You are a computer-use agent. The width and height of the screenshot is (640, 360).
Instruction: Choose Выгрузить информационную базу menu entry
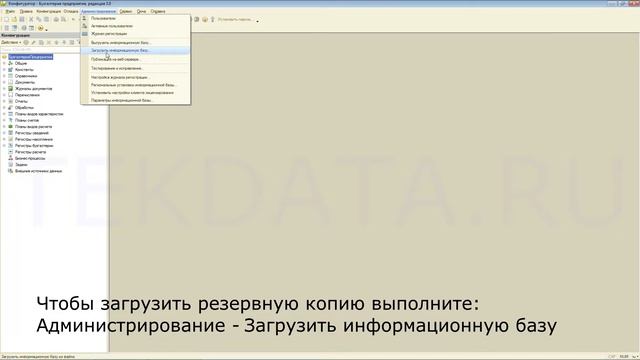135,42
